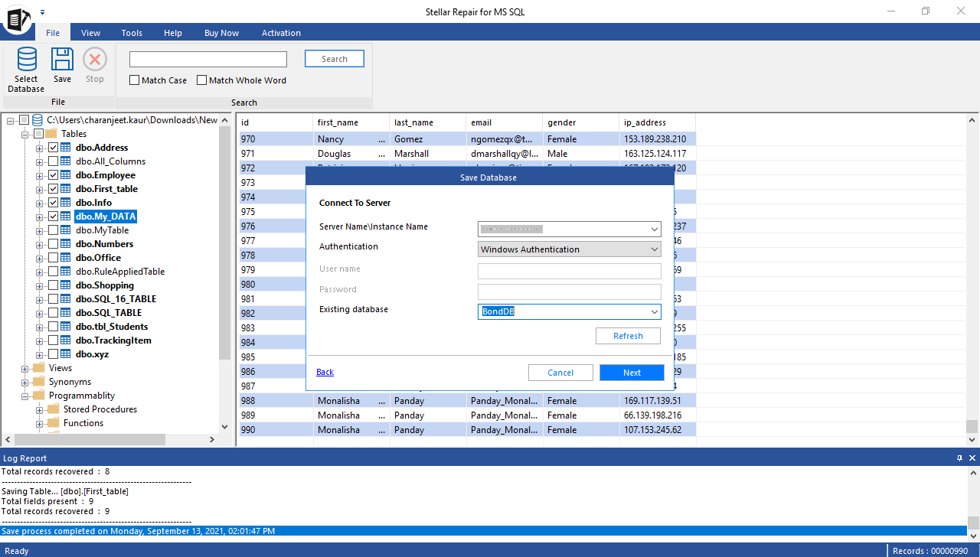
Task: Open the Activation tab
Action: pos(281,33)
